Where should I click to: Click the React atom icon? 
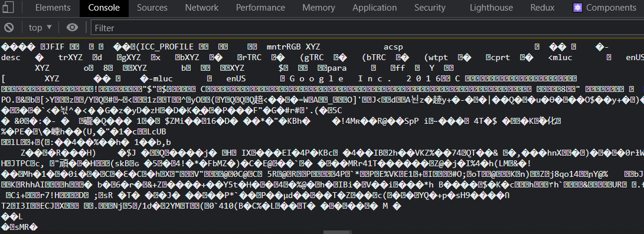(x=578, y=8)
